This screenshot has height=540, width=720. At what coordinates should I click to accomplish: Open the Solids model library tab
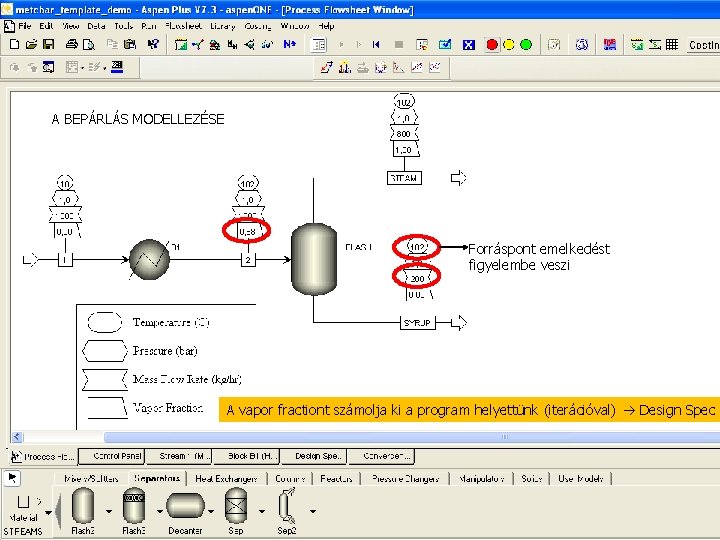coord(531,478)
